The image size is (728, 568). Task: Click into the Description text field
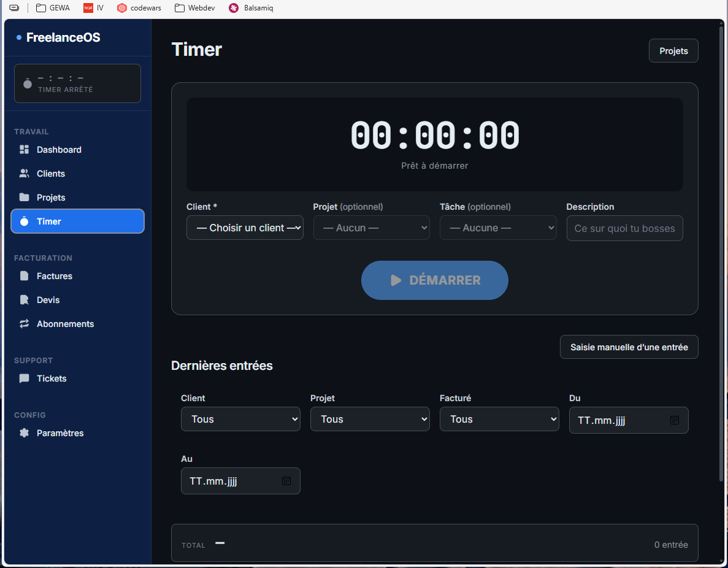click(624, 228)
